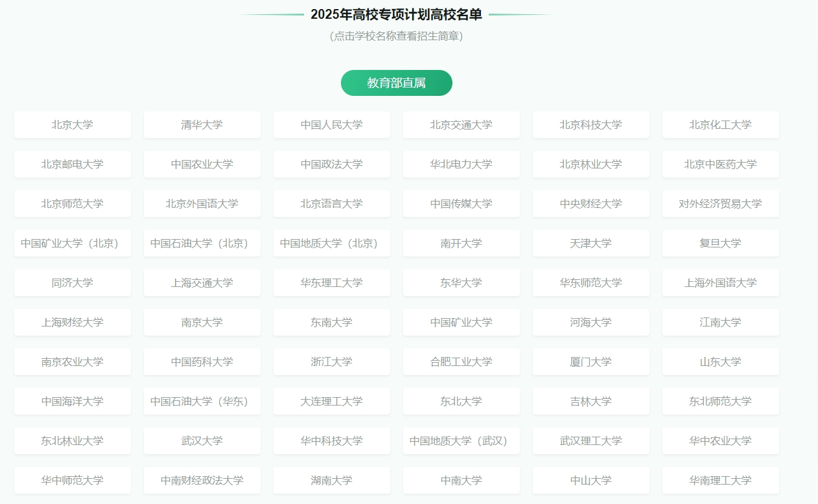Viewport: 818px width, 504px height.
Task: Select 华南理工大学 from the list
Action: [x=721, y=480]
